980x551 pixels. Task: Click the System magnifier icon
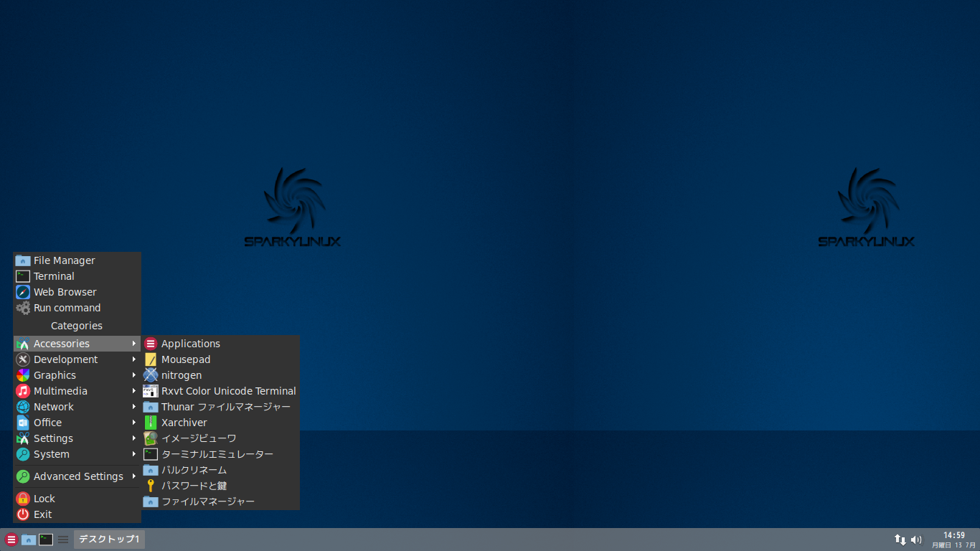click(23, 454)
